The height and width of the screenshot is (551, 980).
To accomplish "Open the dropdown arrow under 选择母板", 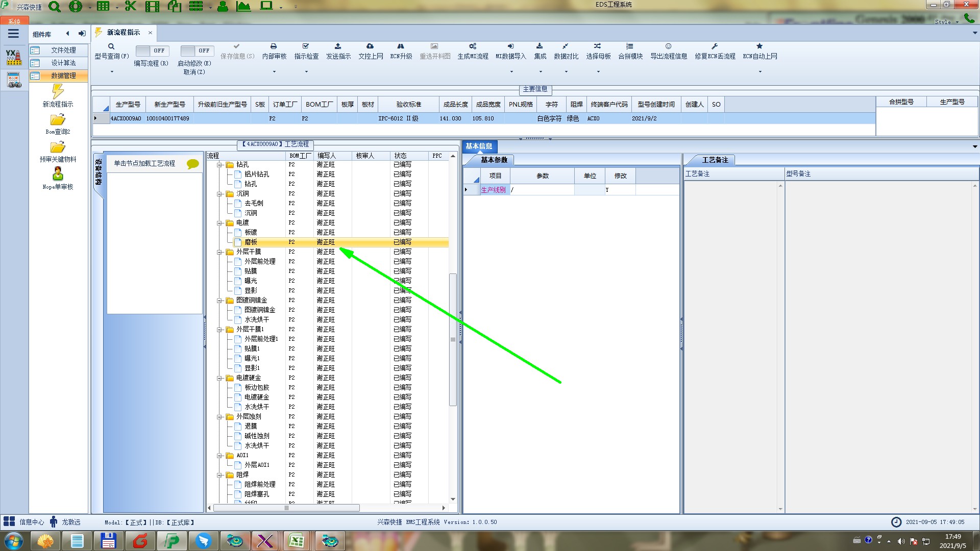I will coord(598,72).
